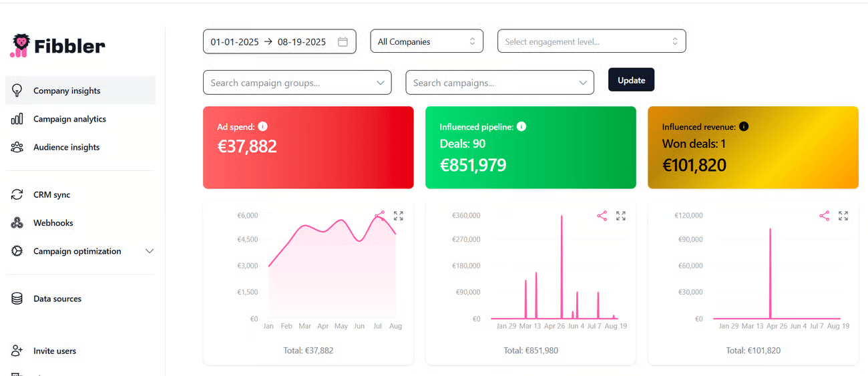Click the Influenced pipeline info icon
The height and width of the screenshot is (376, 868).
[x=521, y=126]
